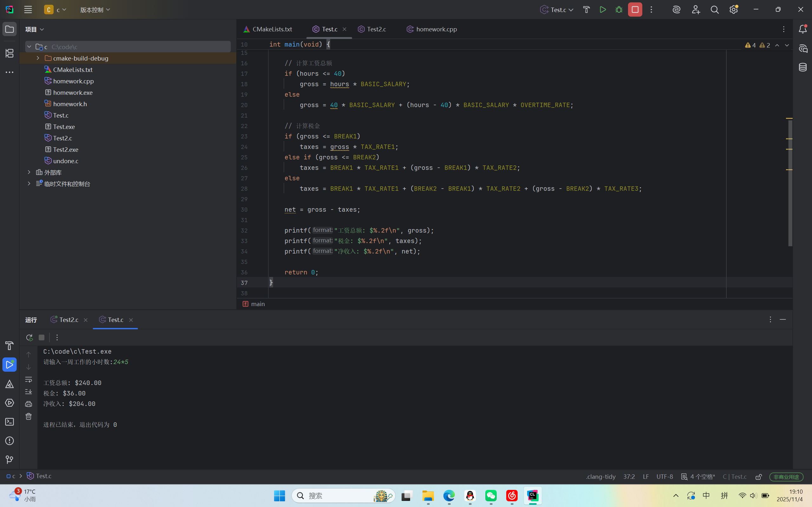Toggle soft-wrap in run console
The image size is (812, 507).
[x=29, y=379]
